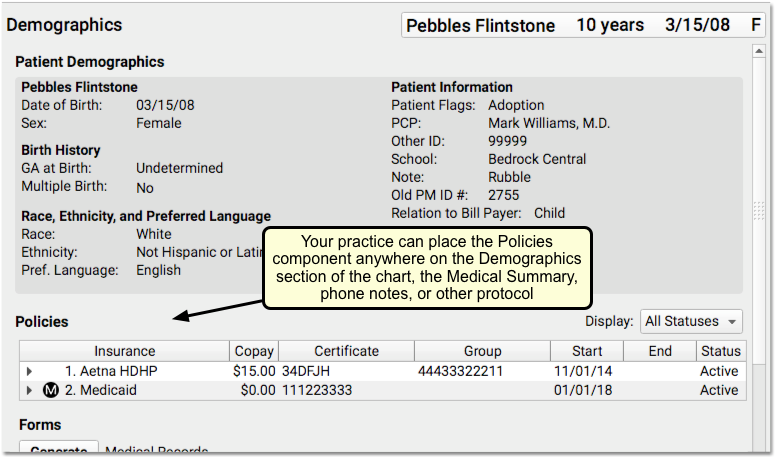Screen dimensions: 776x457
Task: Click the Medicaid M circle icon
Action: [50, 390]
